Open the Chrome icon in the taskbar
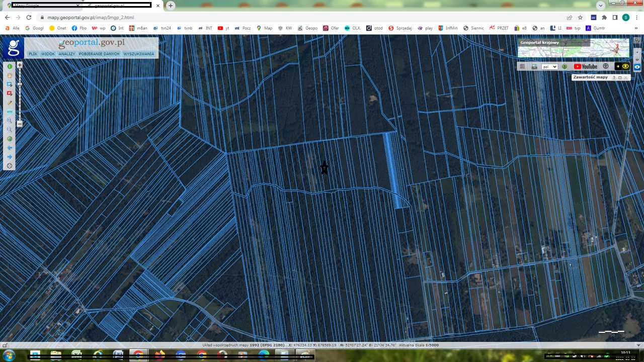 (138, 355)
